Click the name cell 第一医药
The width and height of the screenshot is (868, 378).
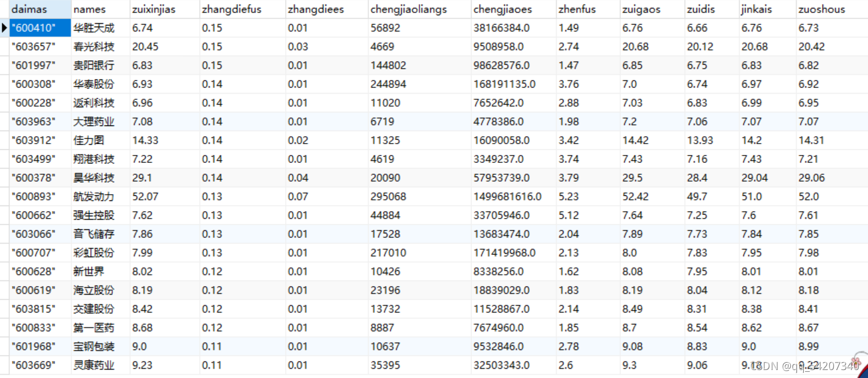pyautogui.click(x=100, y=327)
